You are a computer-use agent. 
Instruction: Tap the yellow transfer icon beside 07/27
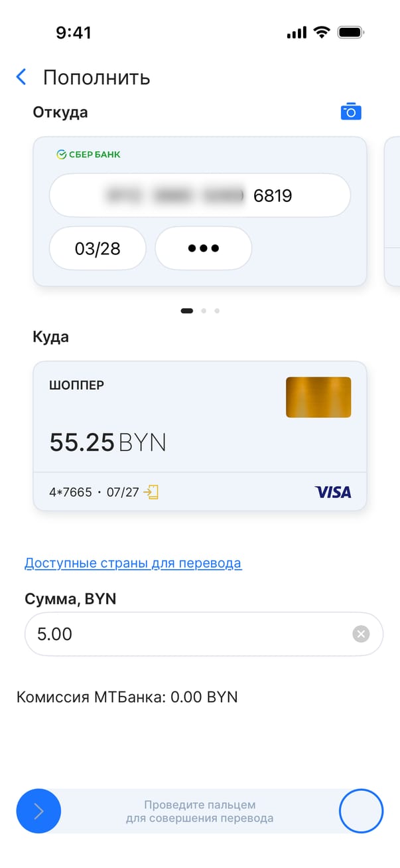point(153,492)
